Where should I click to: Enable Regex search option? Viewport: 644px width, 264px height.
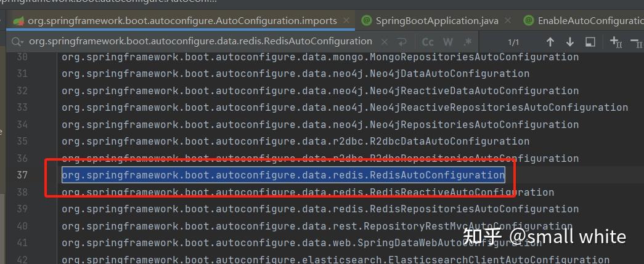pyautogui.click(x=467, y=42)
